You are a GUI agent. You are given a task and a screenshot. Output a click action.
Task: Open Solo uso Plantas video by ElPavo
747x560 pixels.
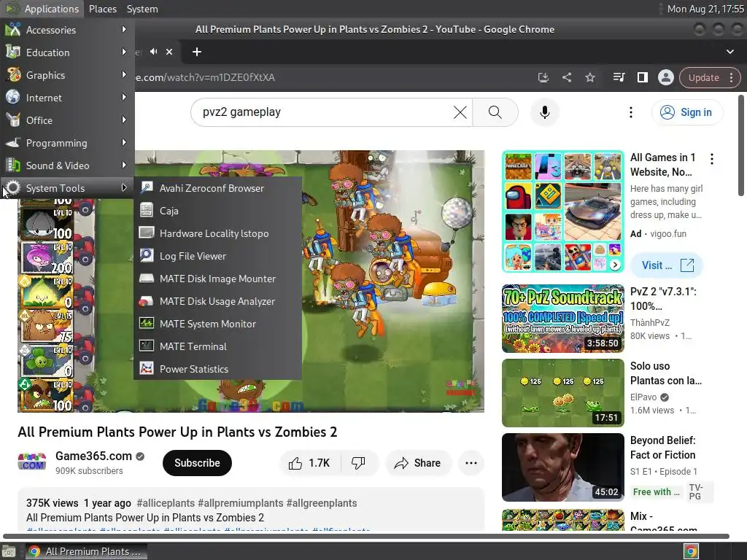click(x=562, y=393)
